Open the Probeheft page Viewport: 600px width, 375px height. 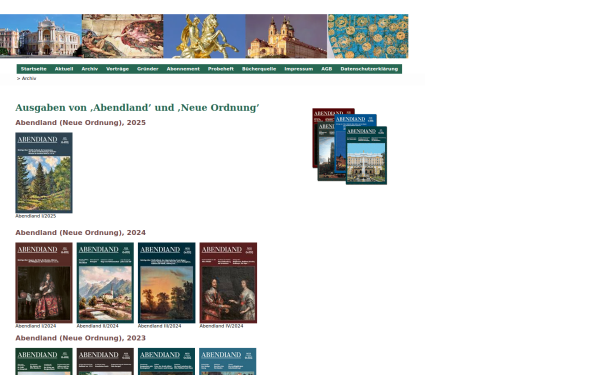(x=221, y=69)
